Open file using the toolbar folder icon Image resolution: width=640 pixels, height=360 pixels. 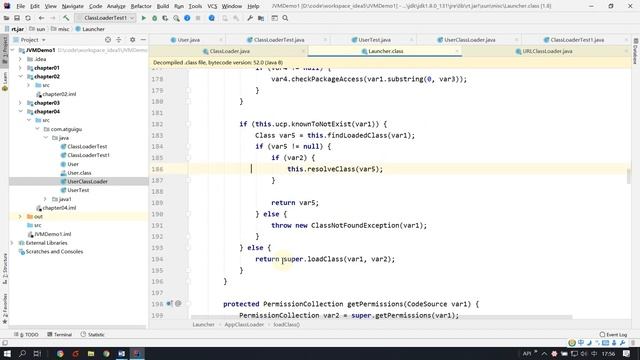(6, 18)
